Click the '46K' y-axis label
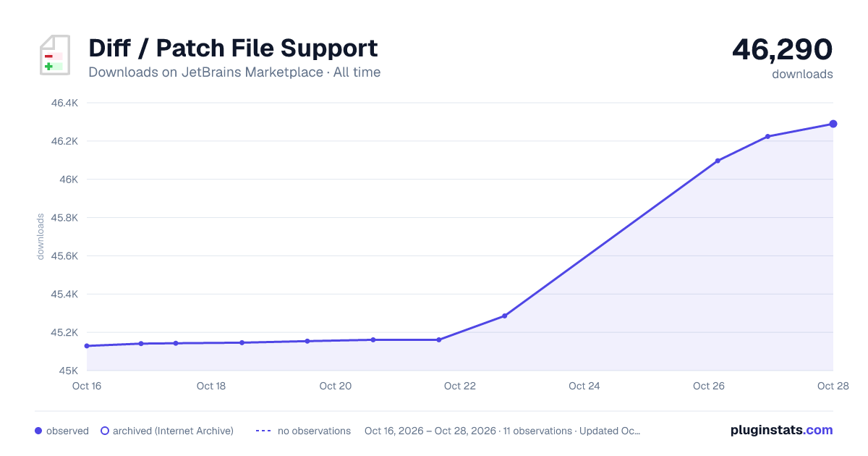 [x=69, y=180]
